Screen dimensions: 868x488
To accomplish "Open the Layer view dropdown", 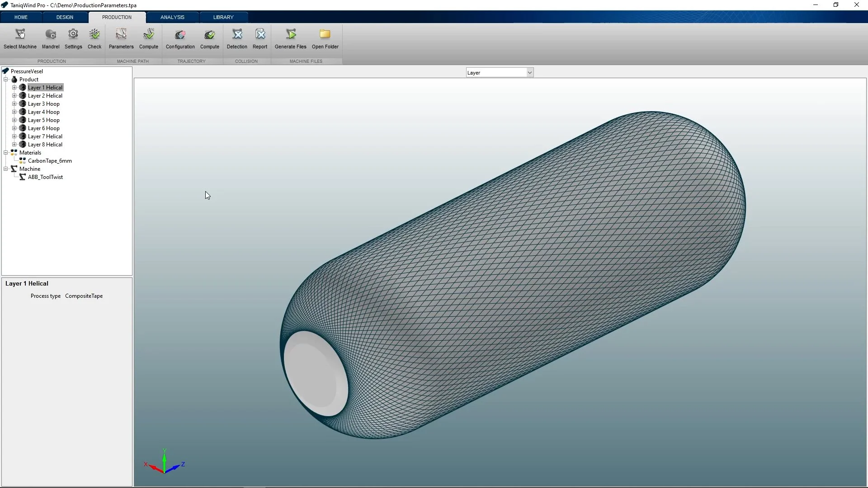I will 529,73.
